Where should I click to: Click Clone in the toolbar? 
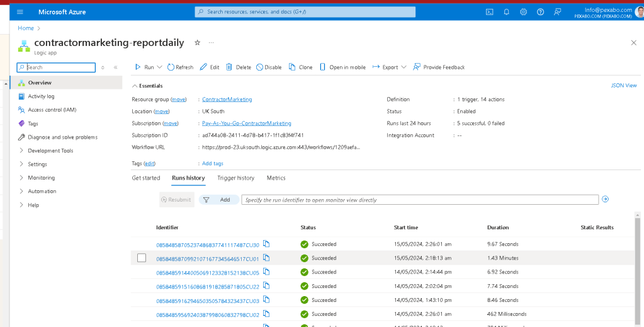click(301, 67)
